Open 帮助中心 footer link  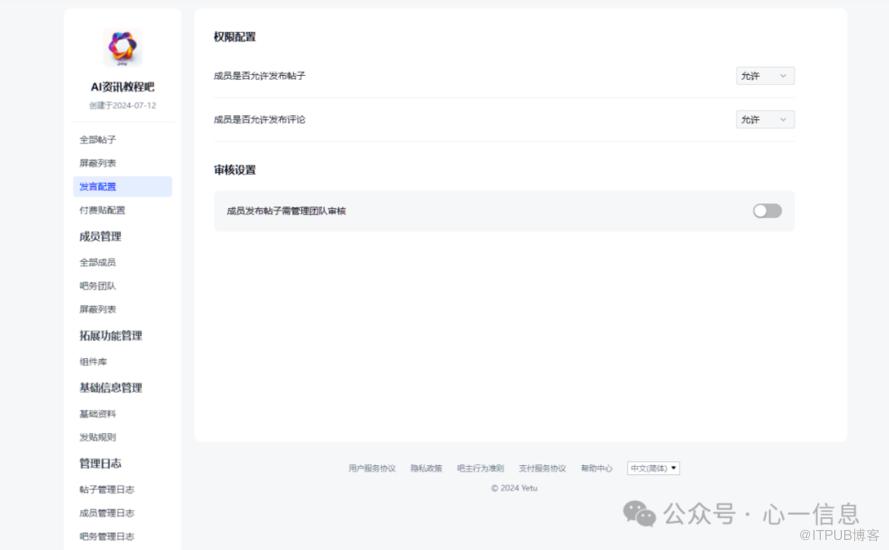[x=596, y=468]
